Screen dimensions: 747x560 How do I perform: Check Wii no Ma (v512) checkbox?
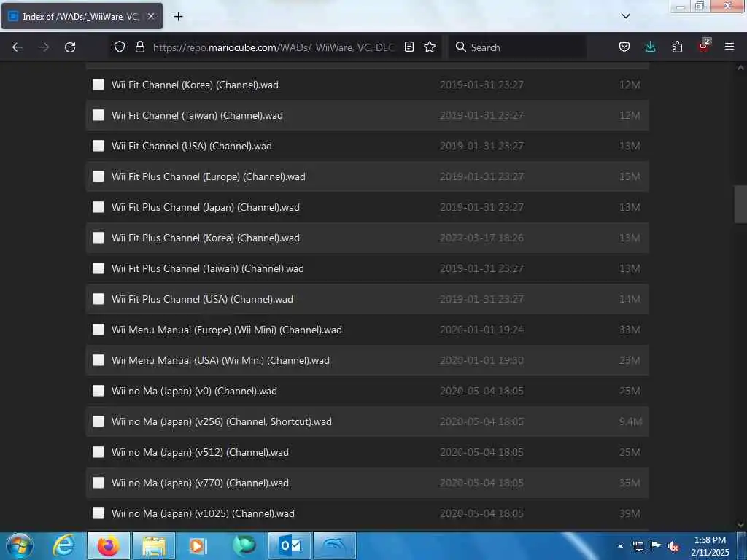(98, 452)
